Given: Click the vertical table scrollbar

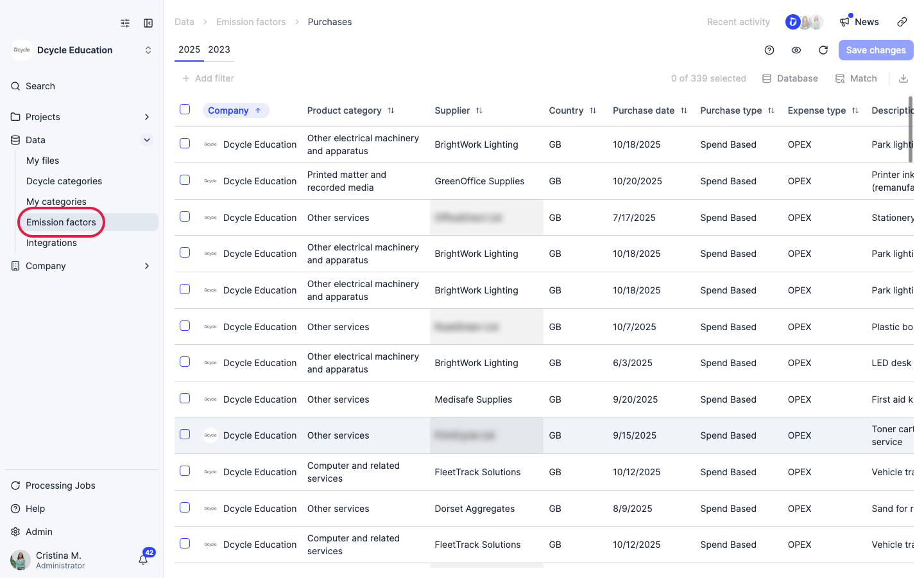Looking at the screenshot, I should [911, 130].
